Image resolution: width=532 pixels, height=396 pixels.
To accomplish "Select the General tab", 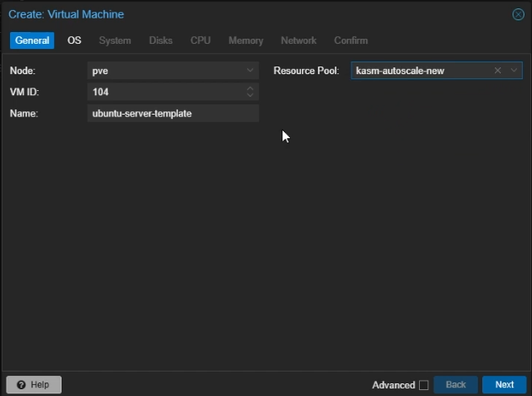I will coord(32,40).
